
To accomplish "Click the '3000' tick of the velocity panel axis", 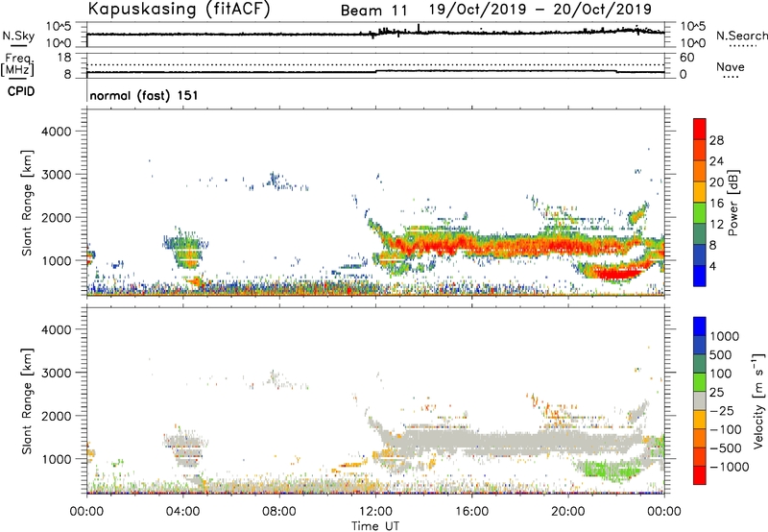I will [x=56, y=373].
